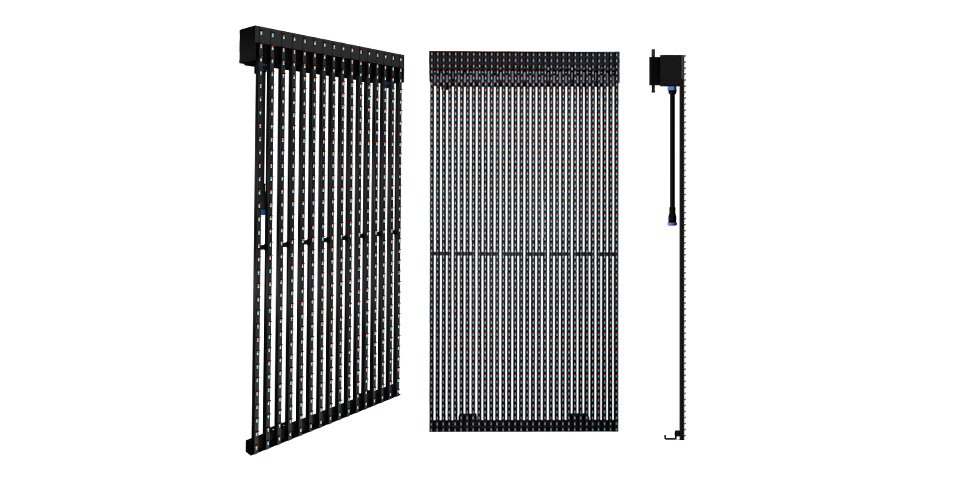Click the blue cable connector in side view
The width and height of the screenshot is (960, 480).
(667, 218)
